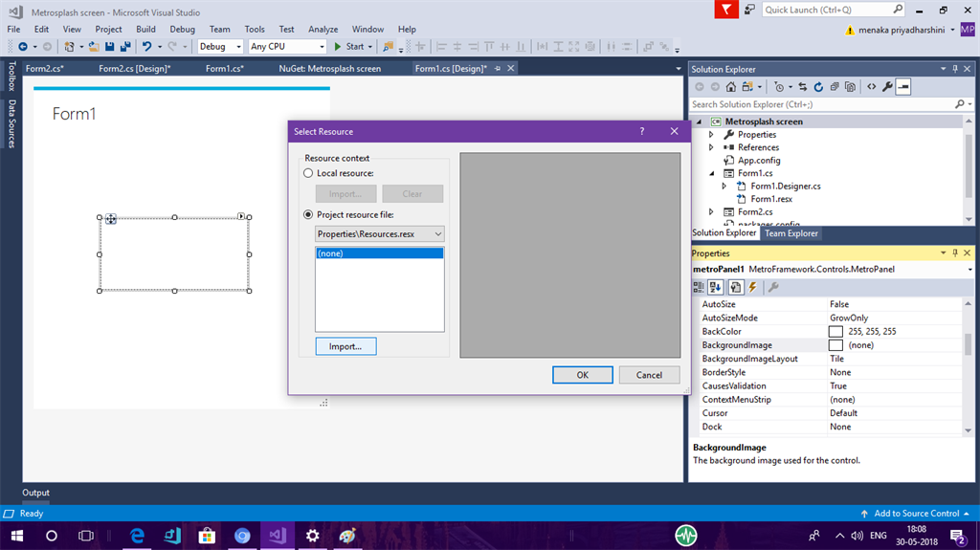Switch to the Team Explorer tab
Screen dimensions: 980x550
791,233
